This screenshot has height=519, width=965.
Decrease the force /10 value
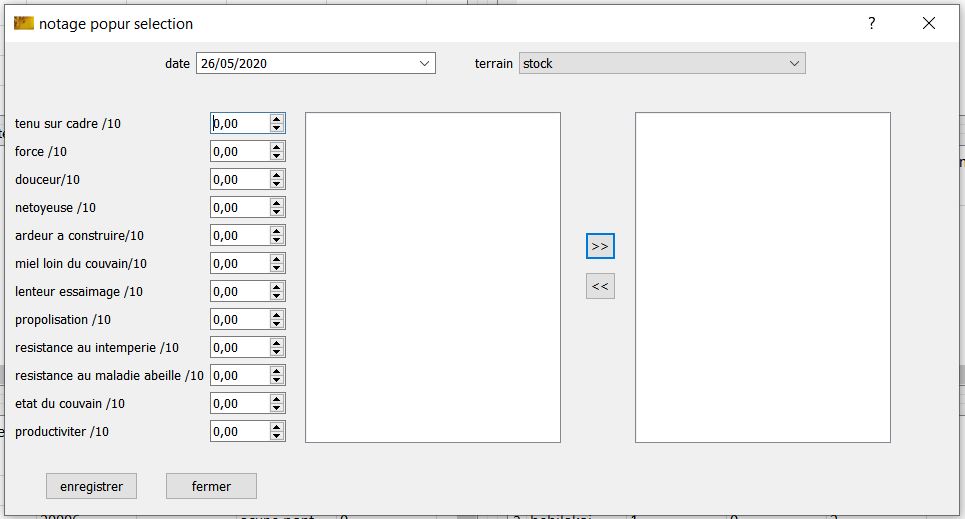277,156
